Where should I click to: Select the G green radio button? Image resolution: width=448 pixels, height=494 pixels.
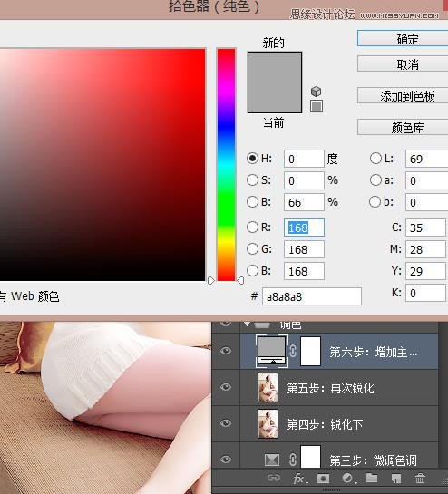(252, 249)
